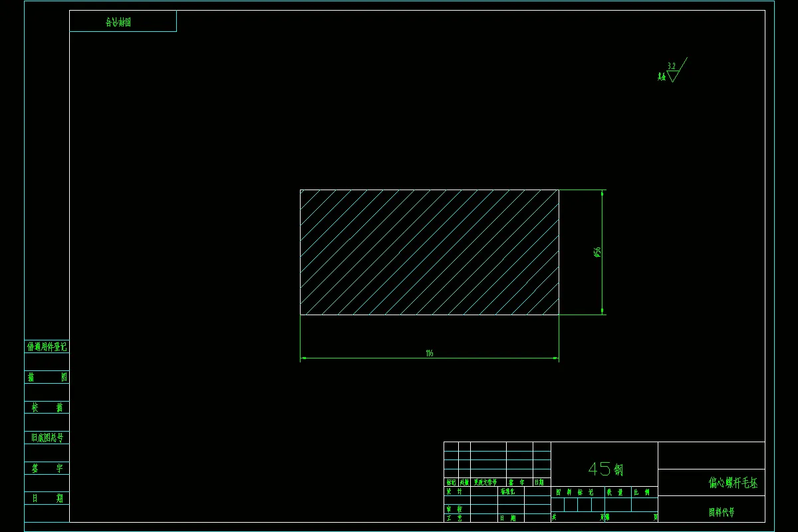The width and height of the screenshot is (798, 532).
Task: Click the 数量 cell
Action: click(x=618, y=492)
